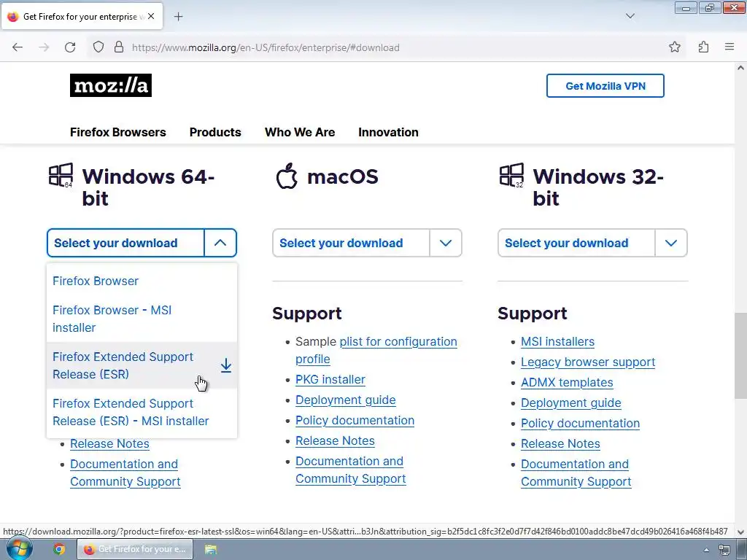Open the Innovation nav menu

388,132
